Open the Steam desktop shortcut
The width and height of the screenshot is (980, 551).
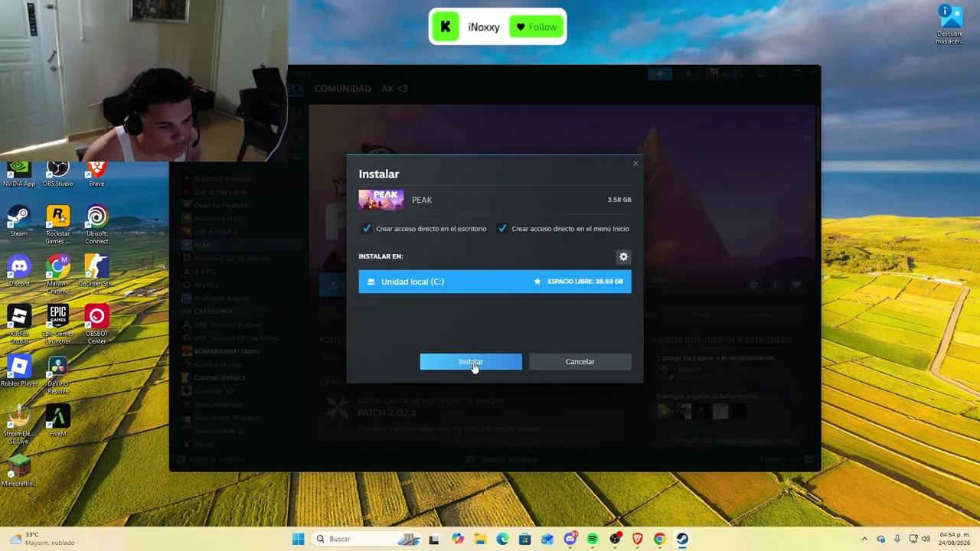[19, 222]
